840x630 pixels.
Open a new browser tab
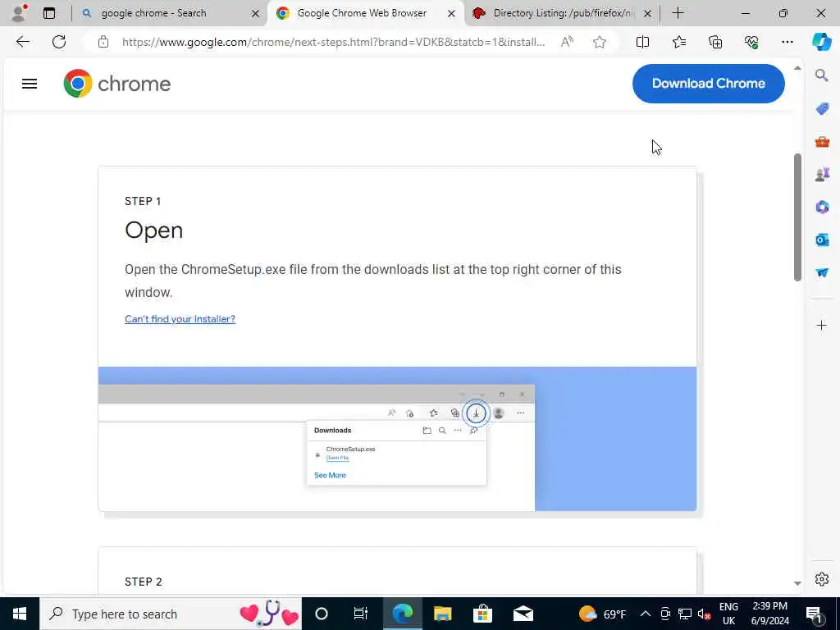click(x=678, y=13)
